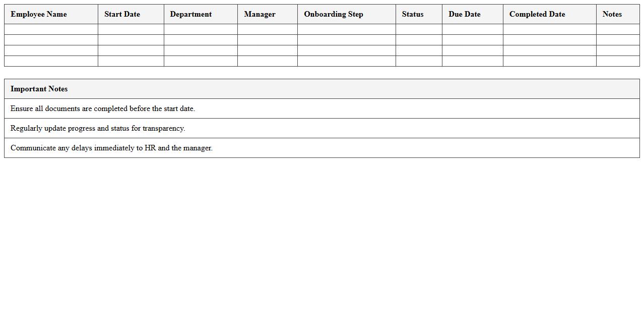Screen dimensions: 644x328
Task: Select the Manager column header
Action: tap(260, 14)
